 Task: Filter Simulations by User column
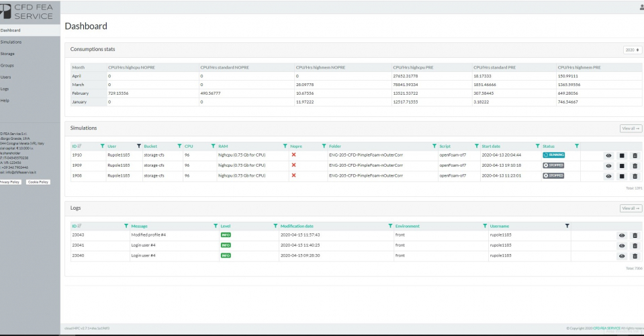click(139, 146)
